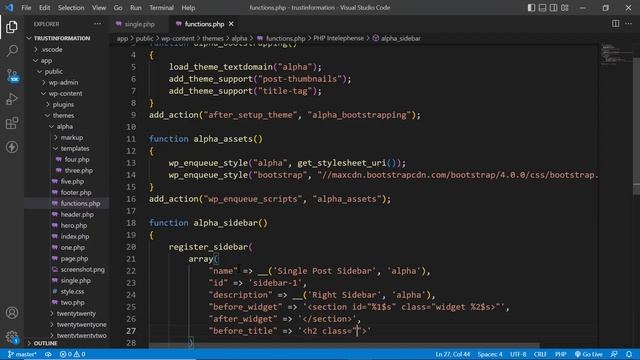Open notifications bell in status bar

[x=629, y=354]
